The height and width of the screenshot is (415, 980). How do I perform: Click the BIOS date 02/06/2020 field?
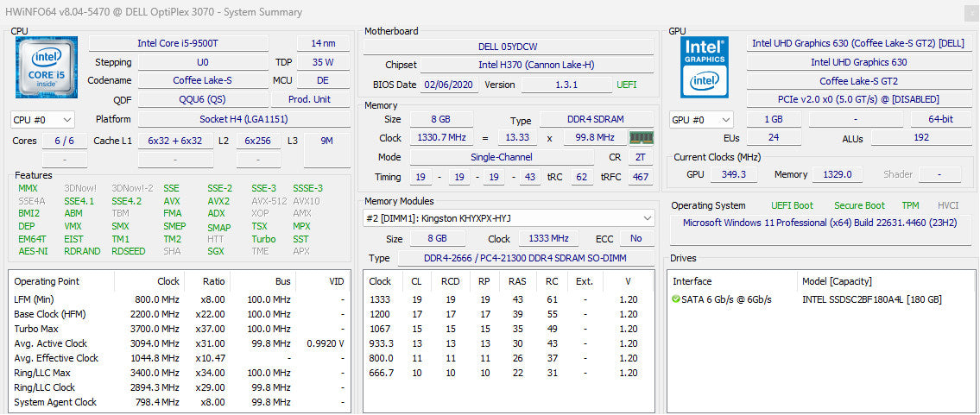coord(449,85)
